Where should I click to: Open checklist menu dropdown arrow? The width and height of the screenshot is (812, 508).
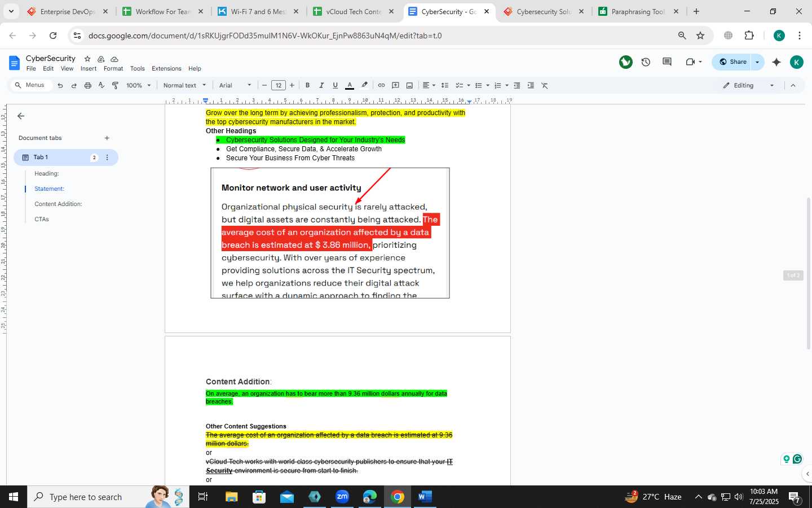tap(469, 86)
